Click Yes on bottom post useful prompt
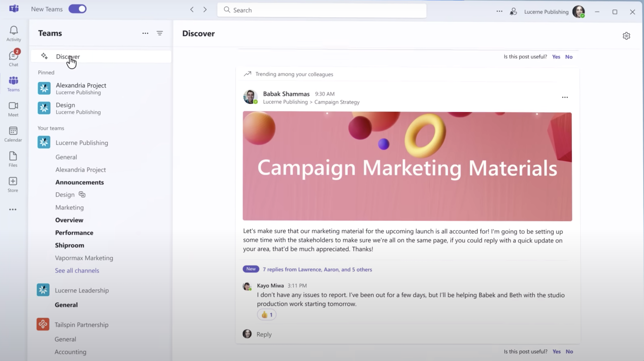Screen dimensions: 644x361 [556, 351]
